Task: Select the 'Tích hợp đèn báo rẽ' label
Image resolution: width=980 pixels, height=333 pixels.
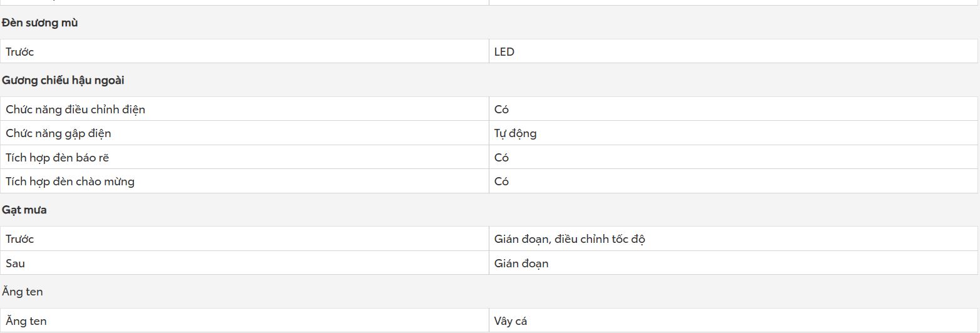Action: 58,158
